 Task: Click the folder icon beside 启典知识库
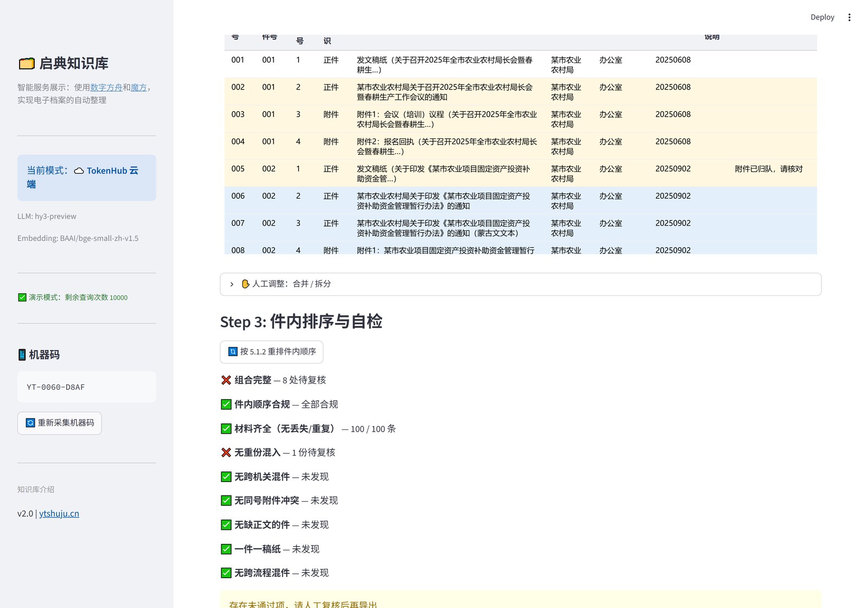[27, 64]
